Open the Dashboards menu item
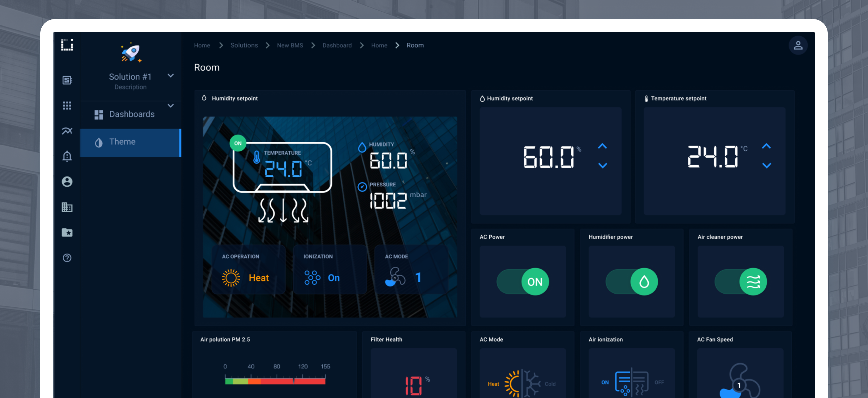This screenshot has height=398, width=868. pos(131,114)
